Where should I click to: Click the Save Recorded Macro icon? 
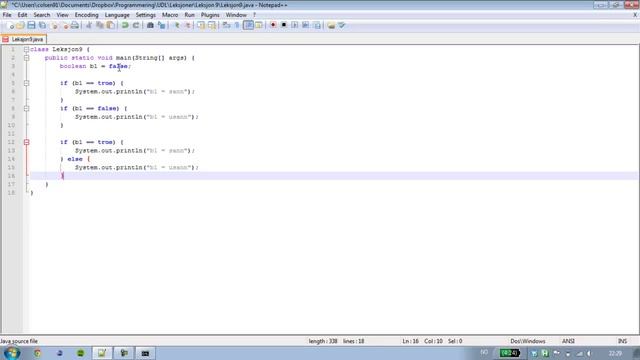[x=317, y=25]
